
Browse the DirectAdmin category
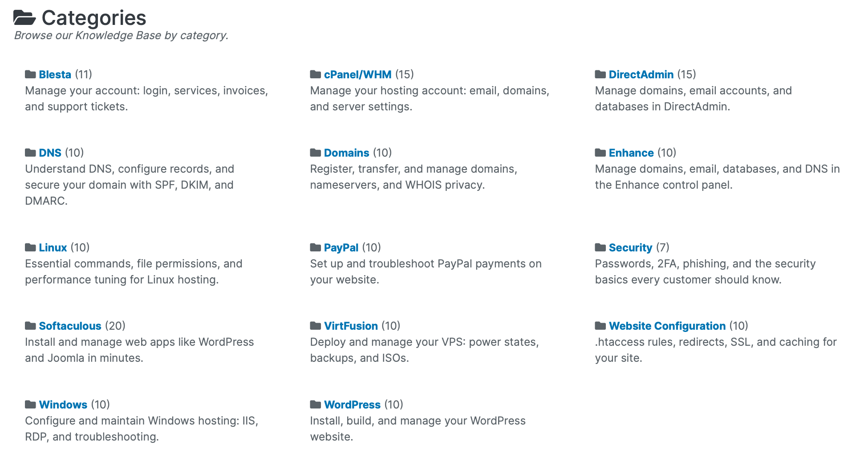pos(641,74)
